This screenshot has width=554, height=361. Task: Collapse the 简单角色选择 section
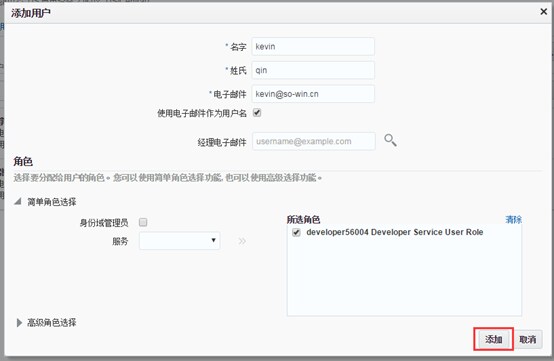(x=18, y=202)
